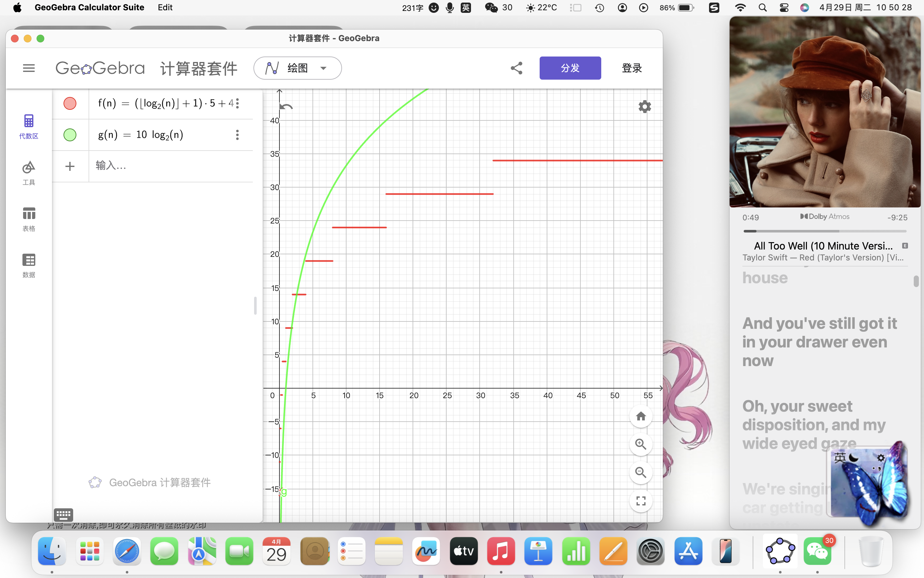Image resolution: width=924 pixels, height=578 pixels.
Task: Click the WeChat menu bar icon
Action: pyautogui.click(x=492, y=8)
